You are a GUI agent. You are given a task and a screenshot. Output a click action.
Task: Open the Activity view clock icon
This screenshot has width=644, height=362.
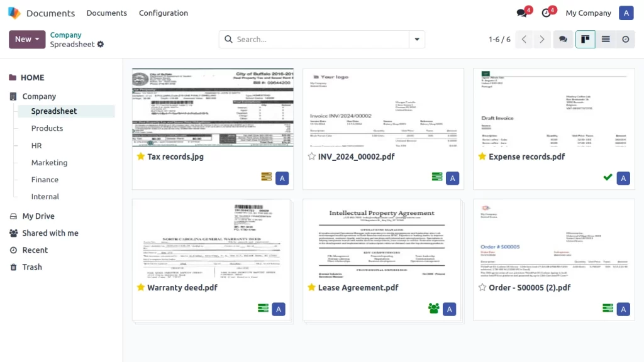[x=625, y=39]
